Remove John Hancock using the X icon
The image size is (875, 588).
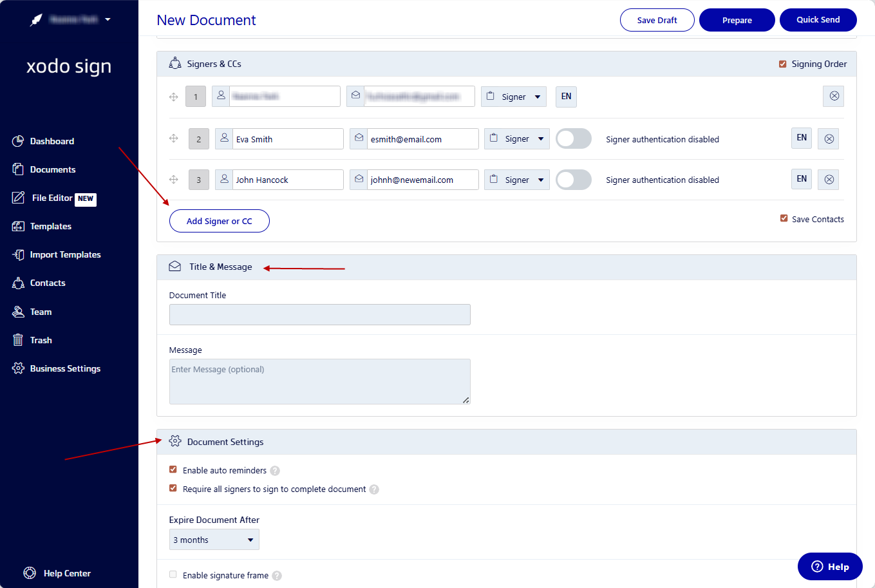coord(828,179)
